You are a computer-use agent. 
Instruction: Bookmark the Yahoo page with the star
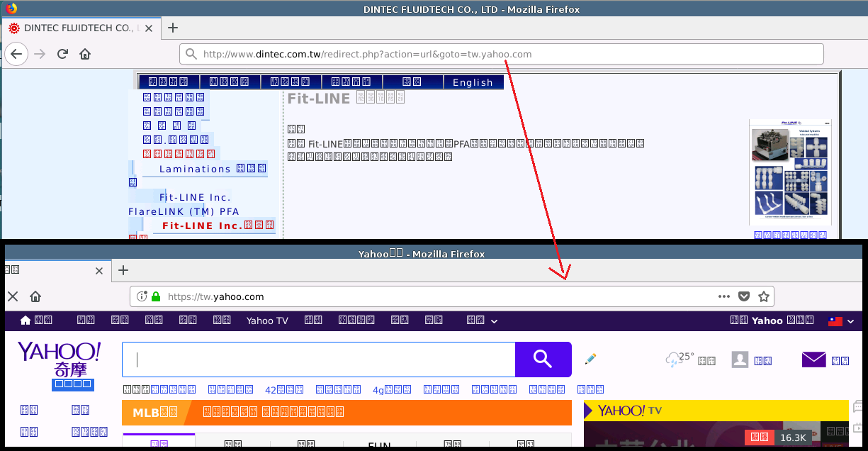click(x=764, y=296)
